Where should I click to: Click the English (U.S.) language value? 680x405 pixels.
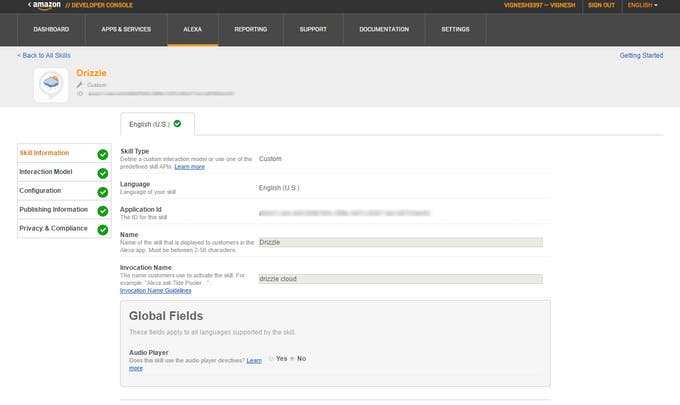click(x=279, y=188)
